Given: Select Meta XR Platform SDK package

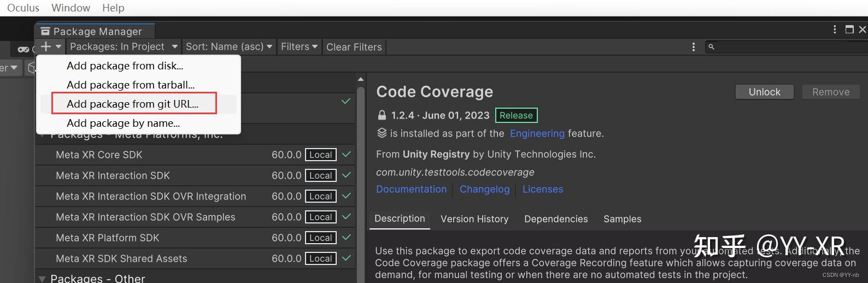Looking at the screenshot, I should pyautogui.click(x=108, y=238).
